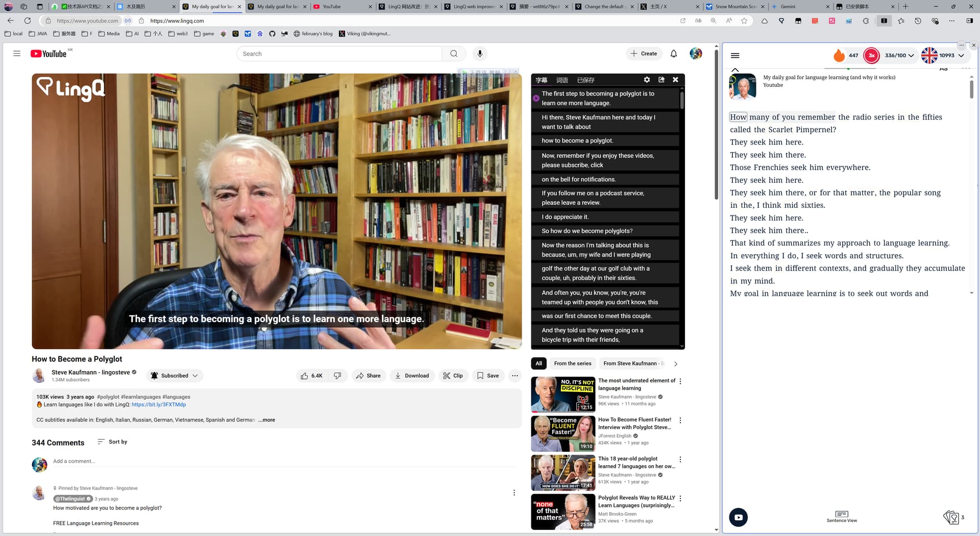Play lesson audio in LingQ sidebar
The width and height of the screenshot is (980, 536).
738,517
